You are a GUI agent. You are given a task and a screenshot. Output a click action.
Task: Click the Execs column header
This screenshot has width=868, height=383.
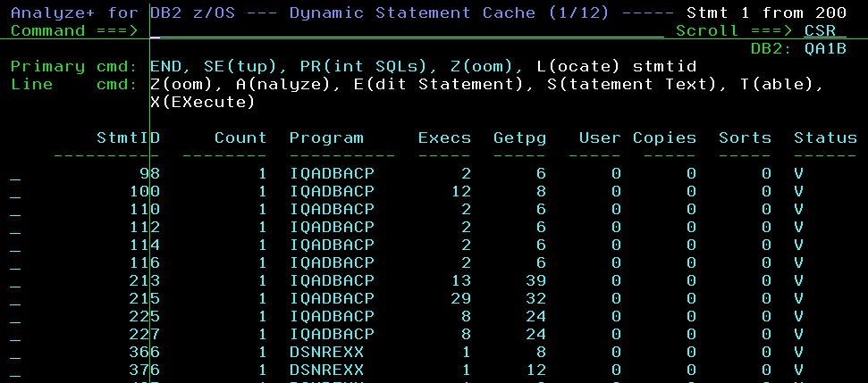click(444, 138)
